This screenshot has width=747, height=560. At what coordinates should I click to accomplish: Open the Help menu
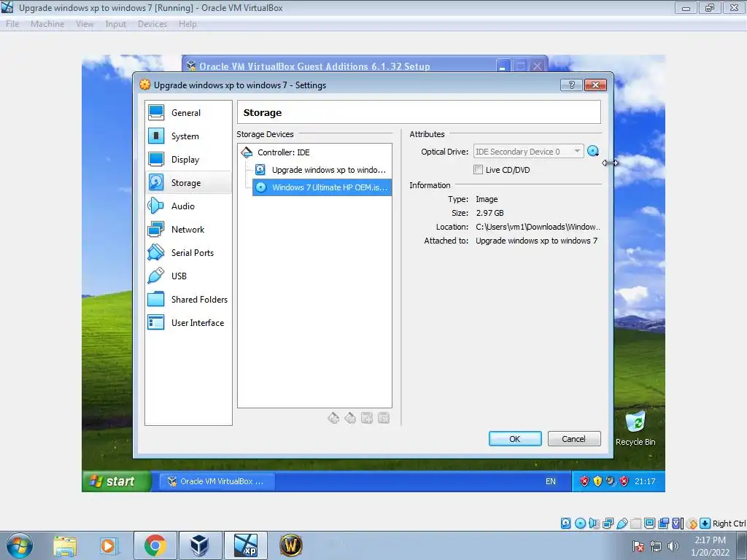click(187, 24)
